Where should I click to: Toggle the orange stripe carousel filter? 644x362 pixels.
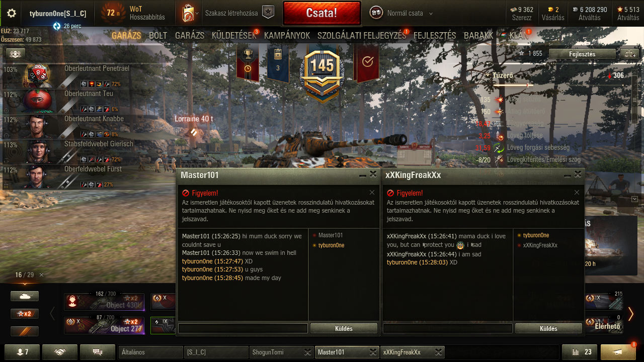pos(25,331)
